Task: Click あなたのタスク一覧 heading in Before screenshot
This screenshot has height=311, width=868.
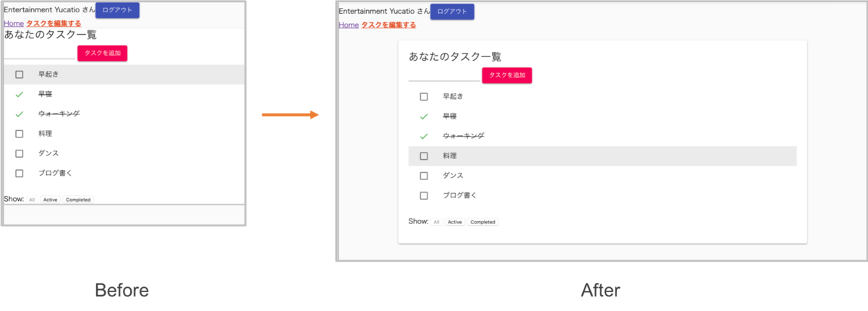Action: coord(51,35)
